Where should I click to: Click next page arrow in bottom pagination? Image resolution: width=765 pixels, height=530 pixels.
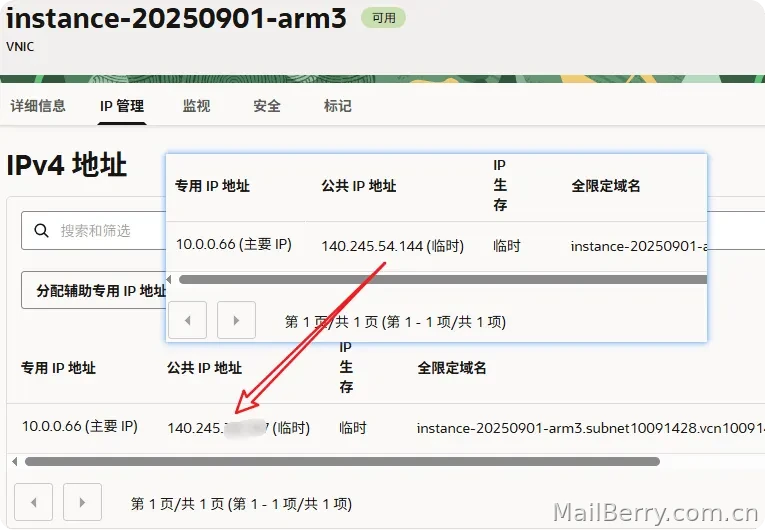click(x=82, y=502)
